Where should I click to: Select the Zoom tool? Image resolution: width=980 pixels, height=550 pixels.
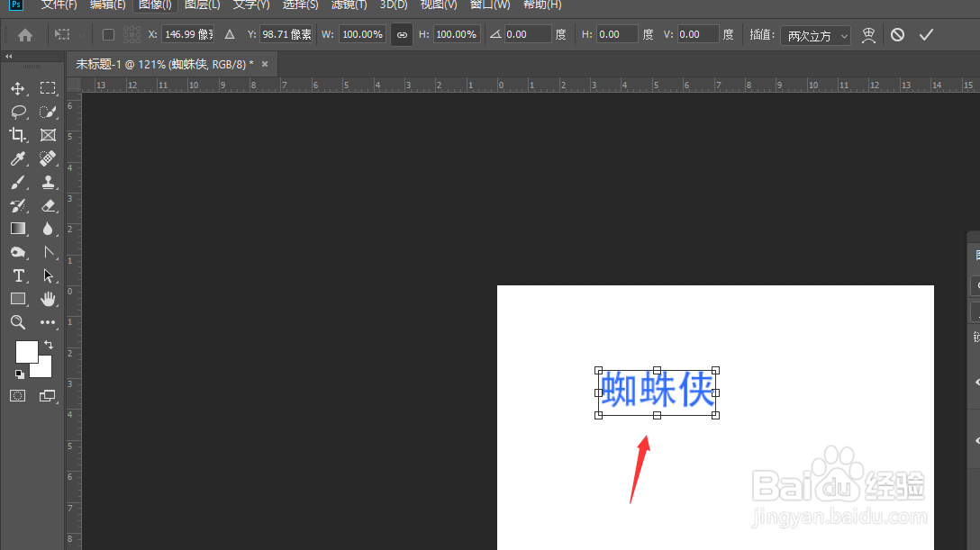[17, 322]
